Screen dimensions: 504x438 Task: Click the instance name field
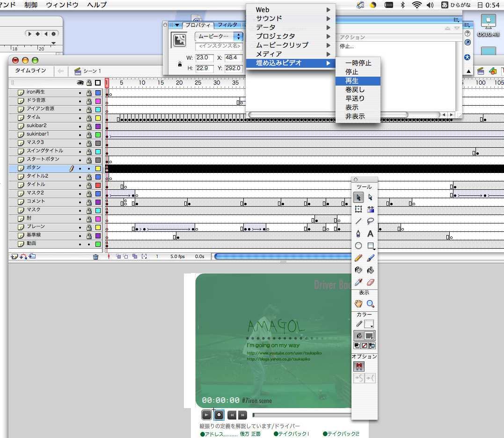click(x=219, y=46)
